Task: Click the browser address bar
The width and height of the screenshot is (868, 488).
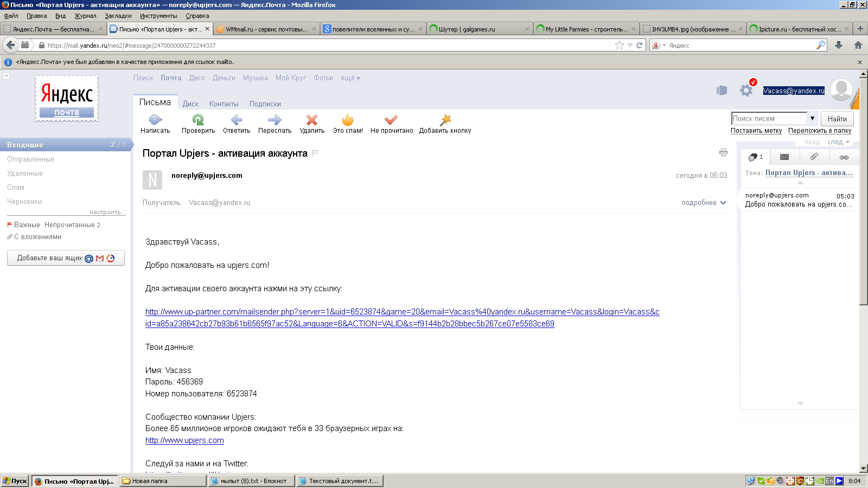Action: click(330, 46)
